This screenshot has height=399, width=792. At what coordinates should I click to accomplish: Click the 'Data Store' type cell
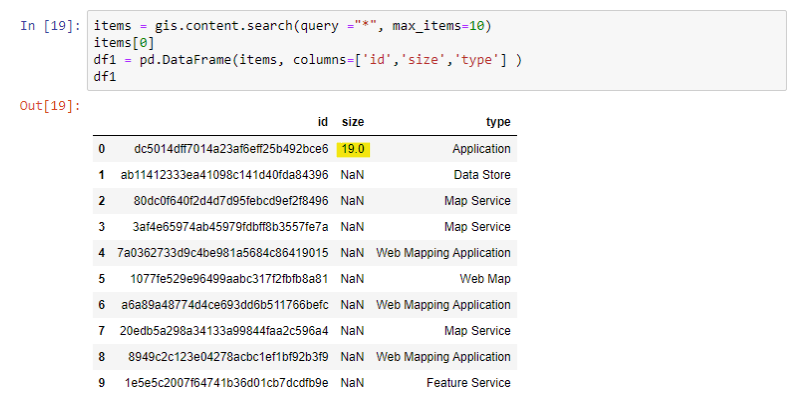[x=482, y=175]
